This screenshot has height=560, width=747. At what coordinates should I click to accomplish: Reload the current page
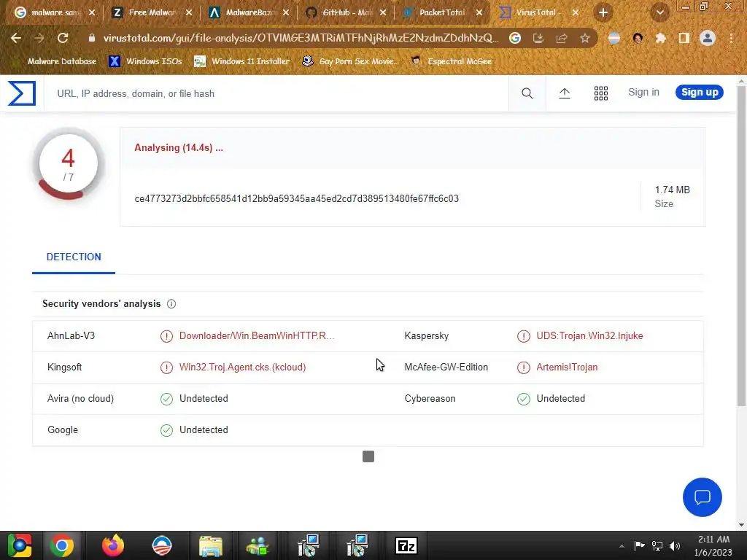point(63,38)
